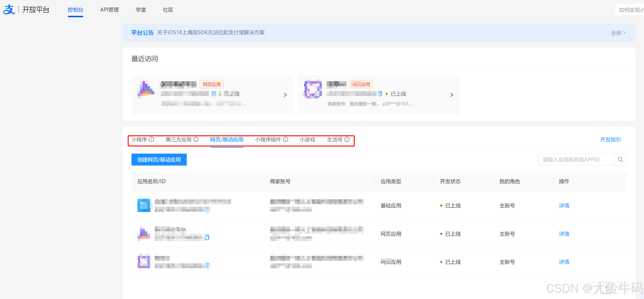The width and height of the screenshot is (644, 299).
Task: Copy APPID on second recent app card
Action: point(380,94)
